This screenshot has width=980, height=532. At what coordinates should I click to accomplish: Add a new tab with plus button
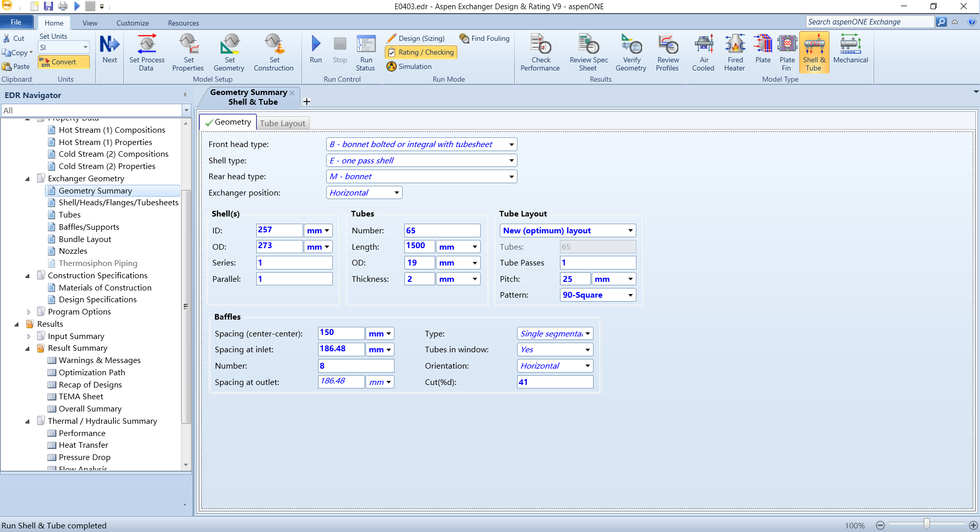coord(307,102)
